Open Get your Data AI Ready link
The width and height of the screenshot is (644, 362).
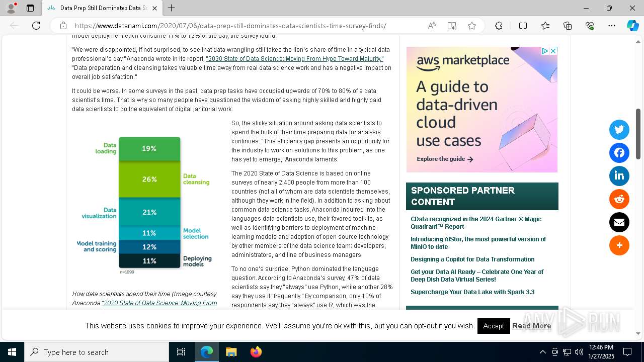tap(477, 276)
